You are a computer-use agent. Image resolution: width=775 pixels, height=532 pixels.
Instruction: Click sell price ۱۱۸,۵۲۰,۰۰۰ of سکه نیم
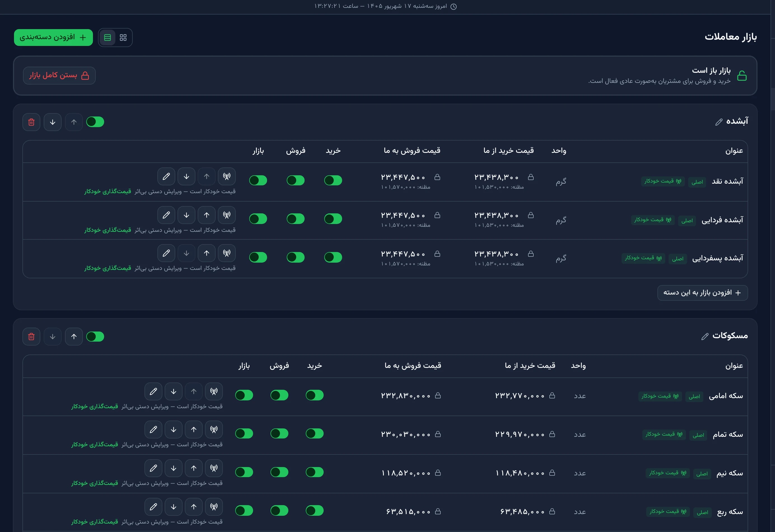[406, 473]
